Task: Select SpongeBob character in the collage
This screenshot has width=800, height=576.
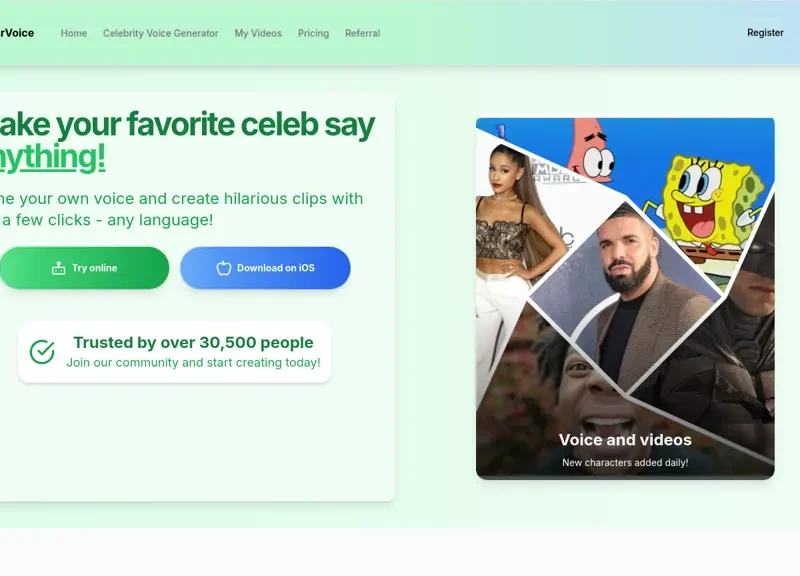Action: [x=707, y=209]
